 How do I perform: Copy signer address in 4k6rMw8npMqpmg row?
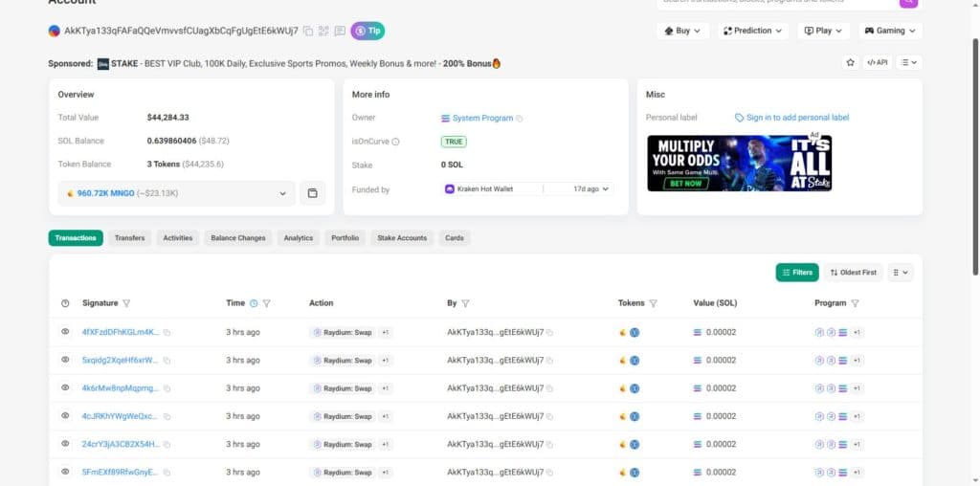coord(549,388)
